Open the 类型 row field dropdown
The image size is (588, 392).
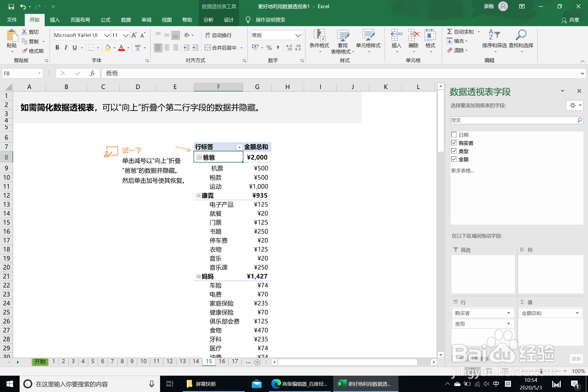point(509,324)
